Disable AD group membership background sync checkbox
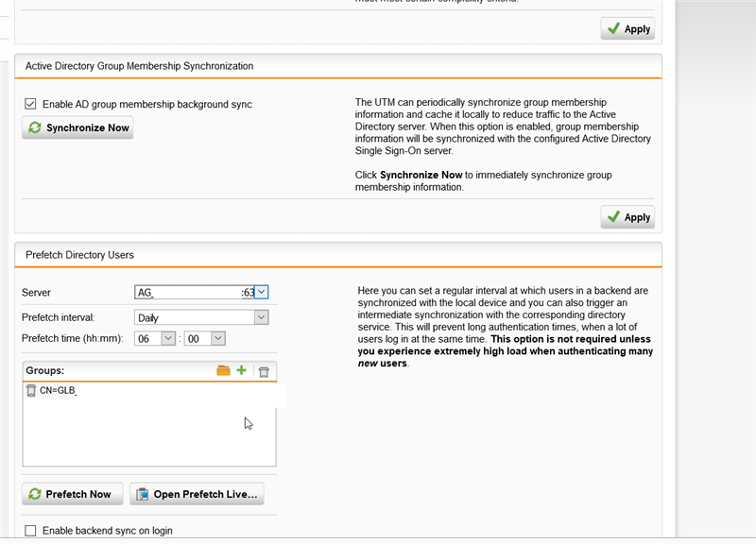The width and height of the screenshot is (756, 544). 30,104
